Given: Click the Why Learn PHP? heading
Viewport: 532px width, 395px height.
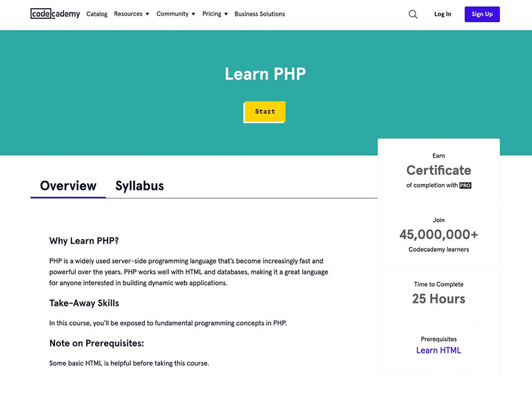Looking at the screenshot, I should coord(84,241).
